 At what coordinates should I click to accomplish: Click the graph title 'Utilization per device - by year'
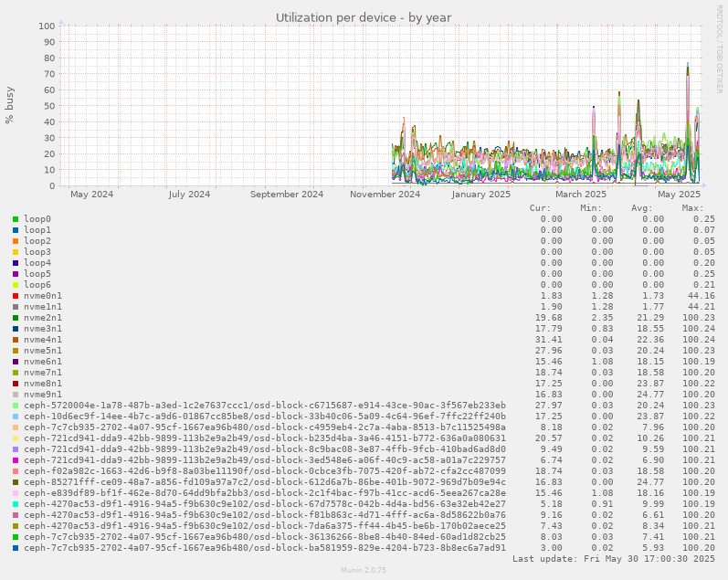pos(364,17)
